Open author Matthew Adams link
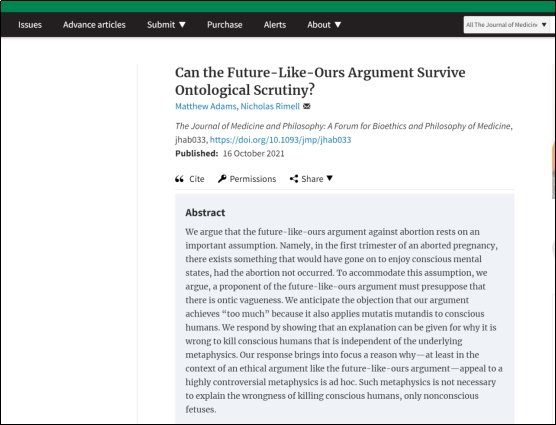Screen dimensions: 556x425 (x=206, y=106)
